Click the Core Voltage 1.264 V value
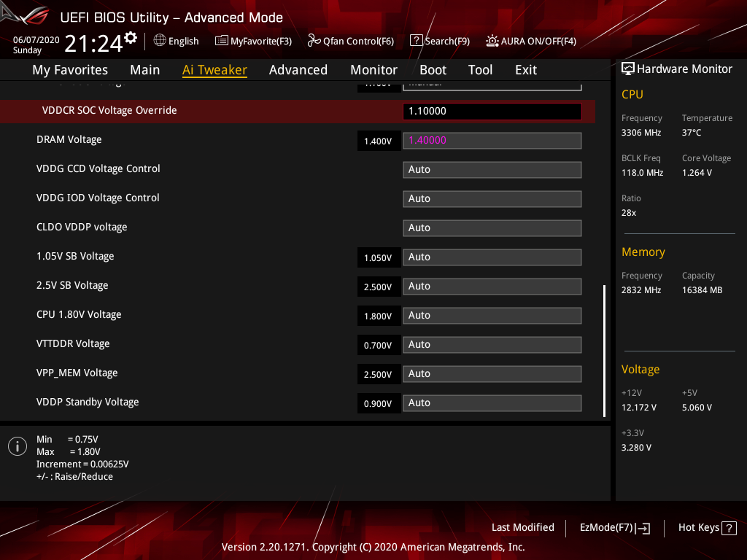This screenshot has height=560, width=747. point(697,173)
